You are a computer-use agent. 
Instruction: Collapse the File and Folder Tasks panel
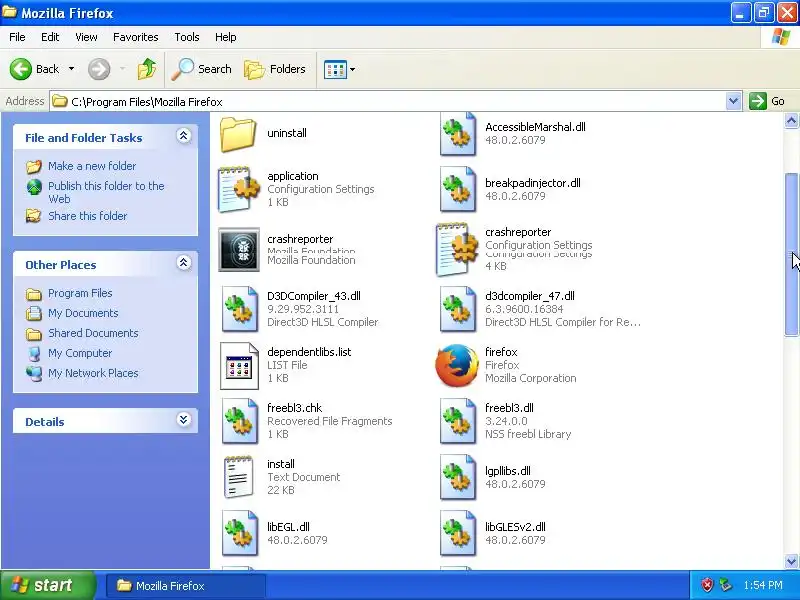tap(184, 136)
